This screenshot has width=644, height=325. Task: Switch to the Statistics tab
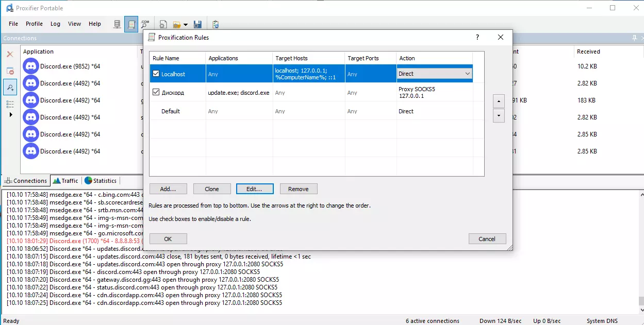click(101, 181)
